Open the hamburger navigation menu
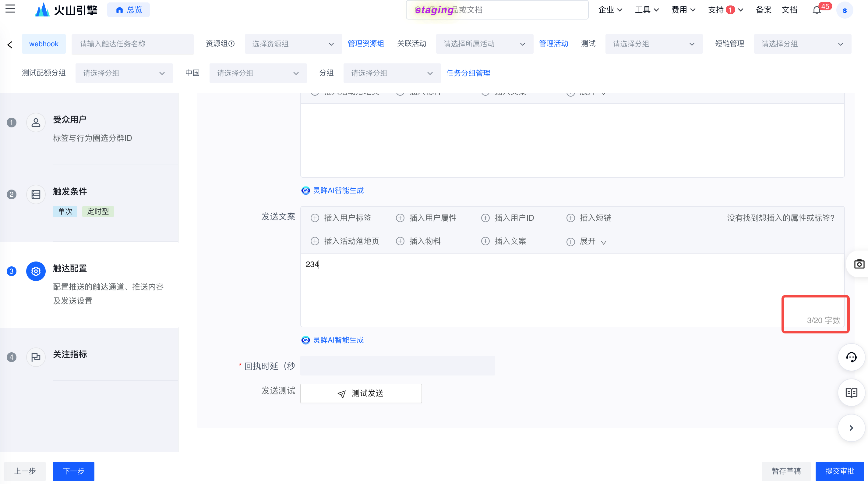 coord(10,9)
